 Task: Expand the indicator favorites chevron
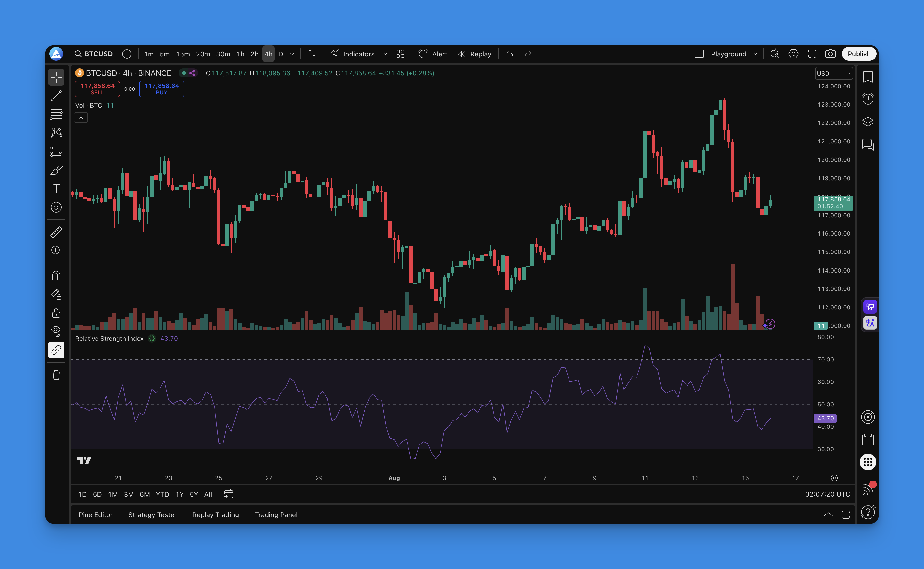(385, 54)
